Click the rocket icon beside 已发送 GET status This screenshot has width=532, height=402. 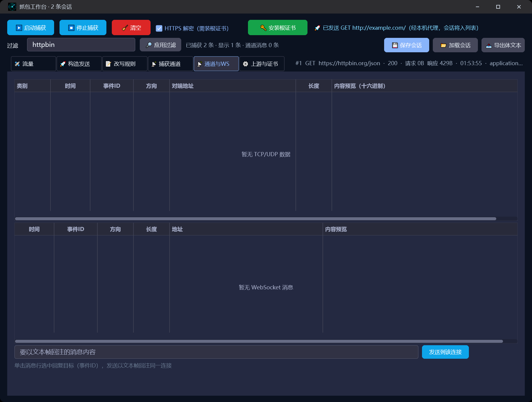pyautogui.click(x=317, y=28)
